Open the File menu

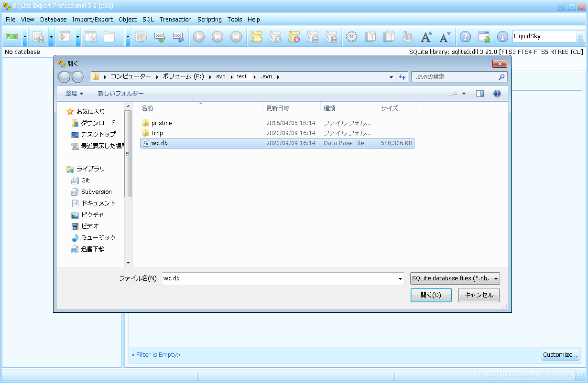click(11, 20)
